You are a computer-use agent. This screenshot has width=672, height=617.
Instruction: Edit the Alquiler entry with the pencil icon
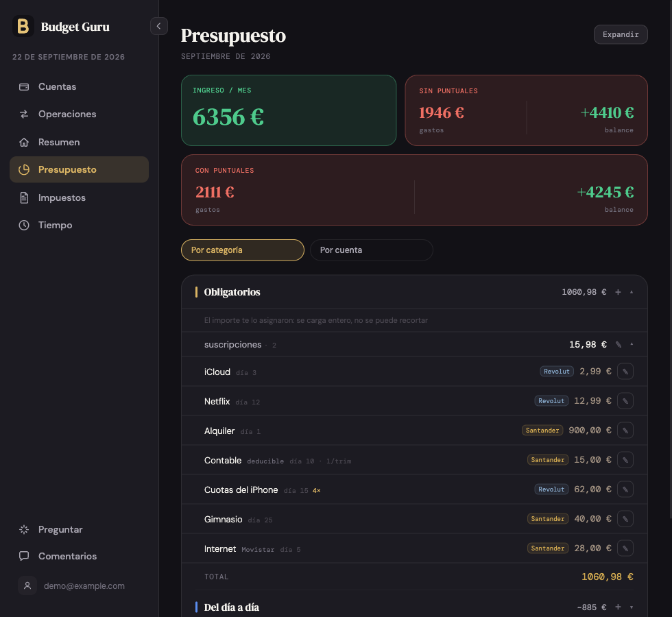625,431
